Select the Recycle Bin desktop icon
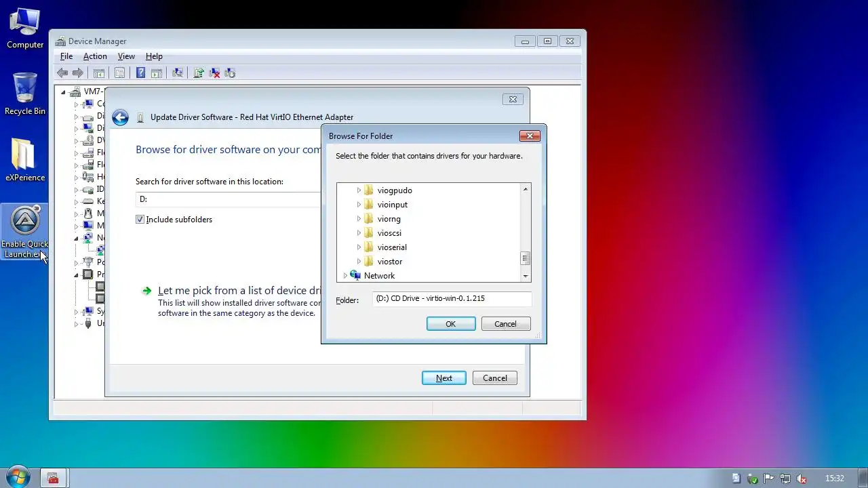The height and width of the screenshot is (488, 868). (x=25, y=94)
